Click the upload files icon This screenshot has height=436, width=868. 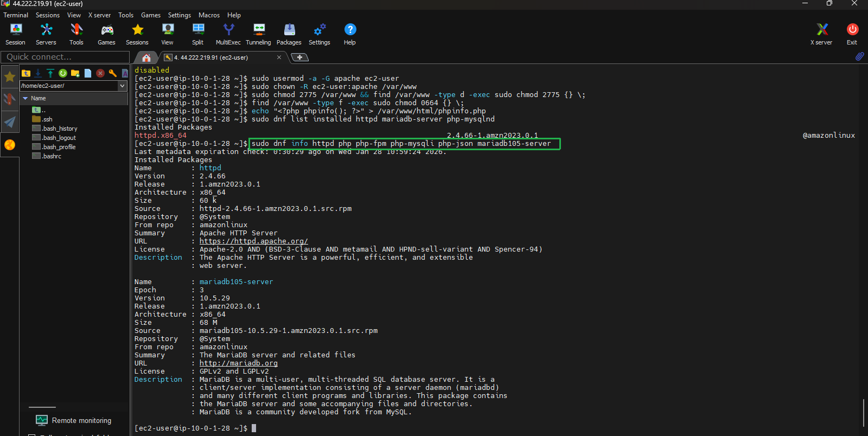click(50, 73)
